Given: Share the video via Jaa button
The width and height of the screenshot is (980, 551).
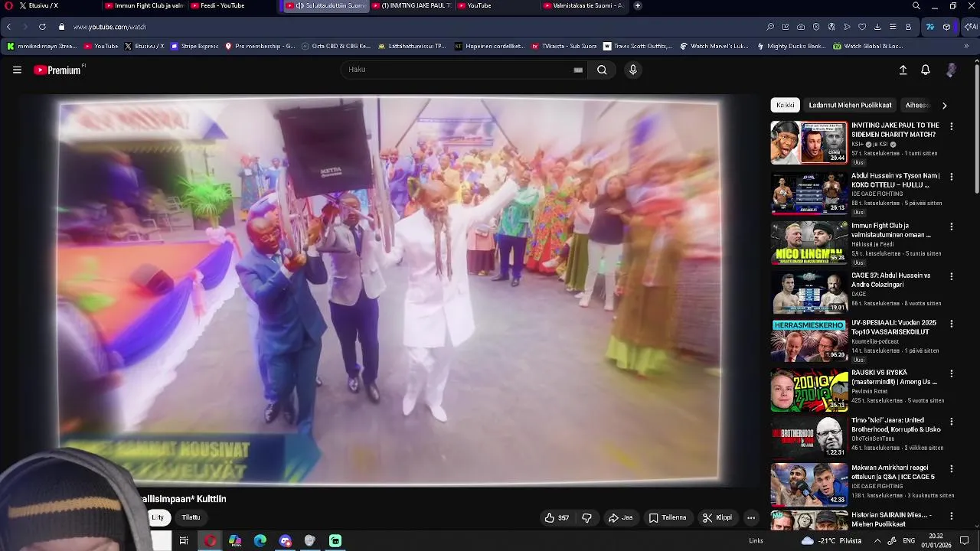Looking at the screenshot, I should pos(621,518).
